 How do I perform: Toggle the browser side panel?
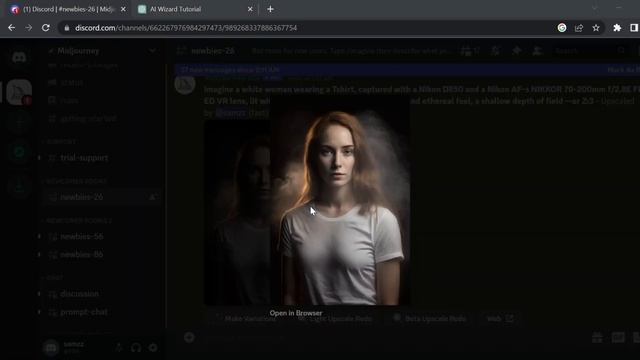click(634, 28)
